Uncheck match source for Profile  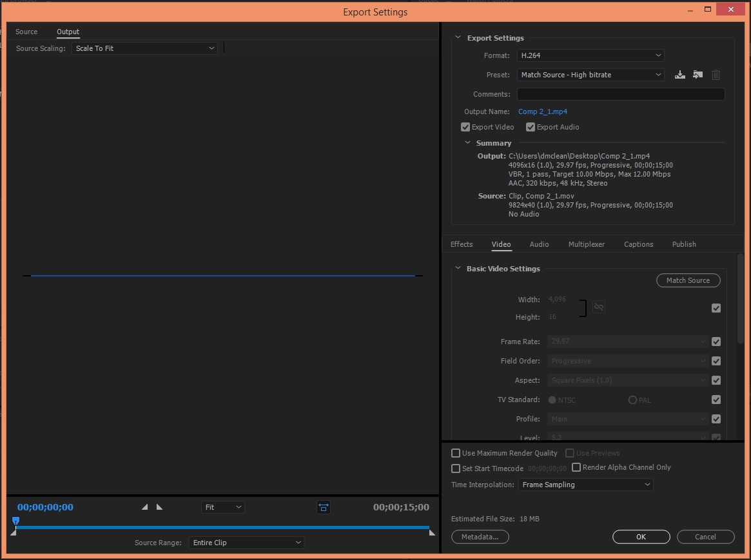[716, 419]
